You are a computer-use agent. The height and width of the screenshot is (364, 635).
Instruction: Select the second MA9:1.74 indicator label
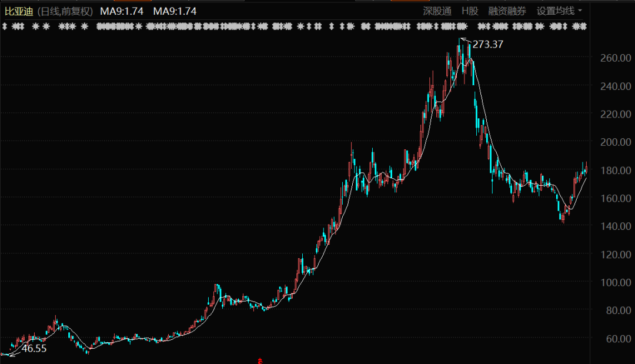(x=175, y=11)
